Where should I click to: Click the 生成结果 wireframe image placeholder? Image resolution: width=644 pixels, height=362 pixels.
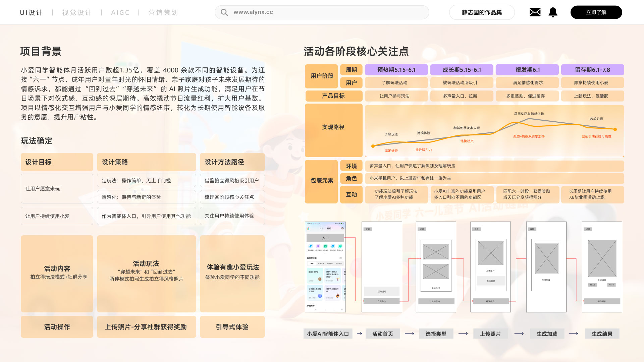pyautogui.click(x=602, y=258)
